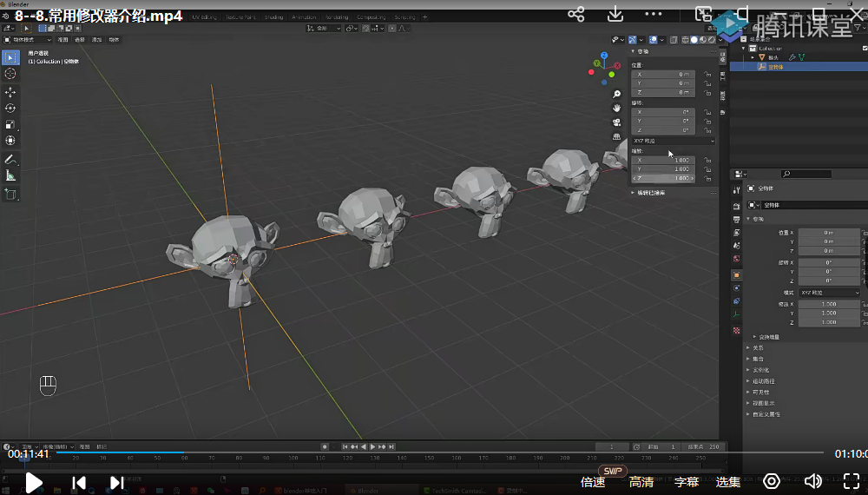Click the properties panel search field
This screenshot has width=868, height=495.
click(806, 174)
